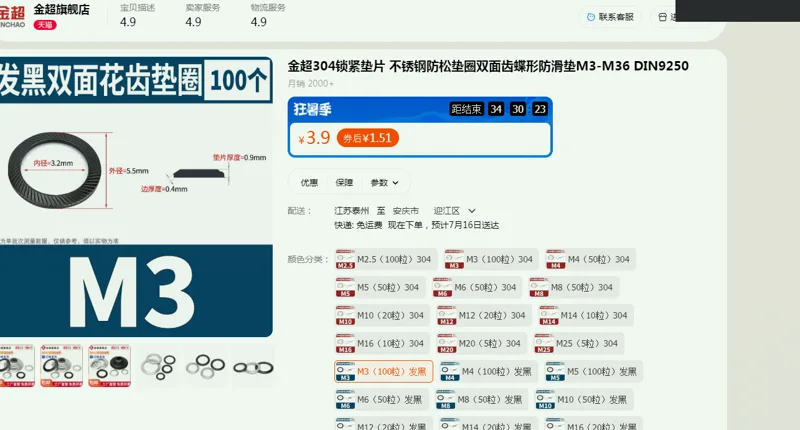Choose the M4（100粒）发黑 option

pos(489,371)
